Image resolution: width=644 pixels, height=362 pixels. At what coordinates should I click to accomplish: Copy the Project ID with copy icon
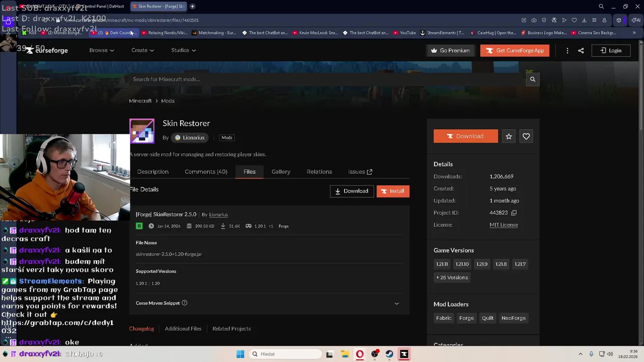(x=514, y=213)
